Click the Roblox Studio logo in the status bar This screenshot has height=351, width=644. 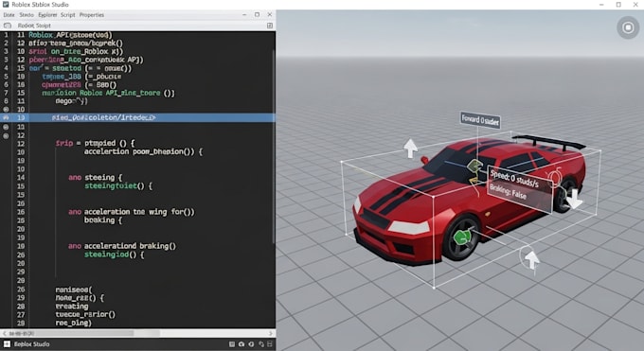pos(7,344)
